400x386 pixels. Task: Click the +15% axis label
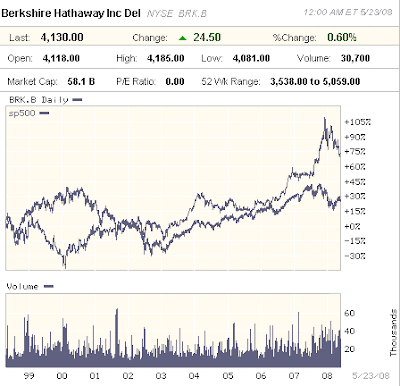355,211
